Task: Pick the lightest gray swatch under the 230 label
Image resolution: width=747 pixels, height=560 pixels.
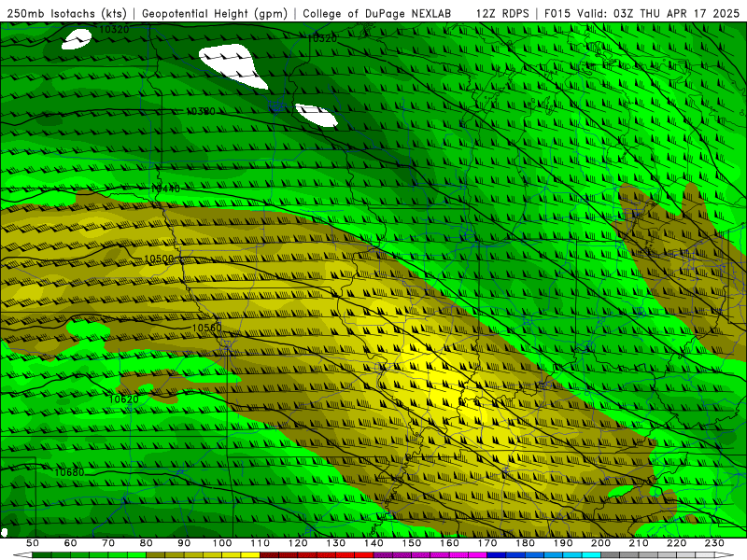Action: (x=706, y=555)
